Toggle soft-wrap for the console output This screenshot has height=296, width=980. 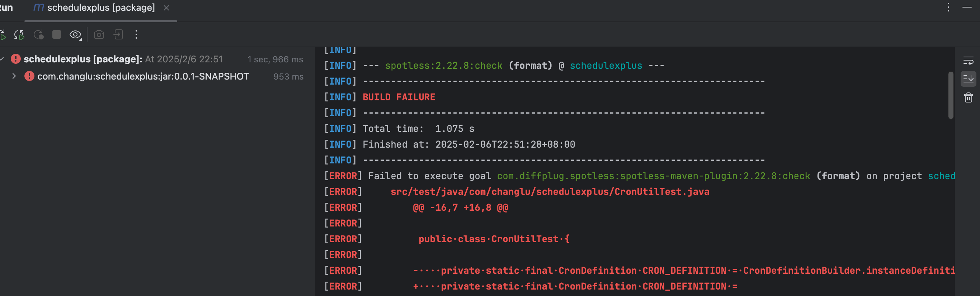pos(968,61)
